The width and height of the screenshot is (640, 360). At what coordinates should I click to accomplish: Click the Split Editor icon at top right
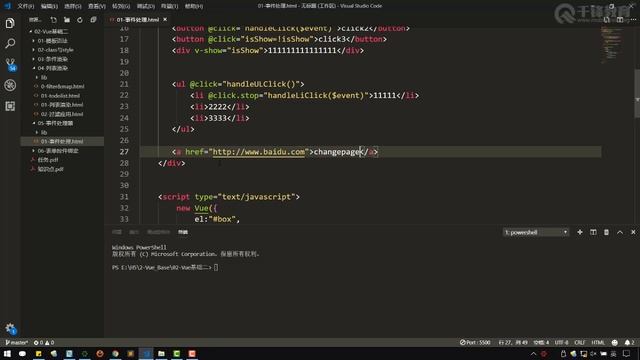(620, 20)
